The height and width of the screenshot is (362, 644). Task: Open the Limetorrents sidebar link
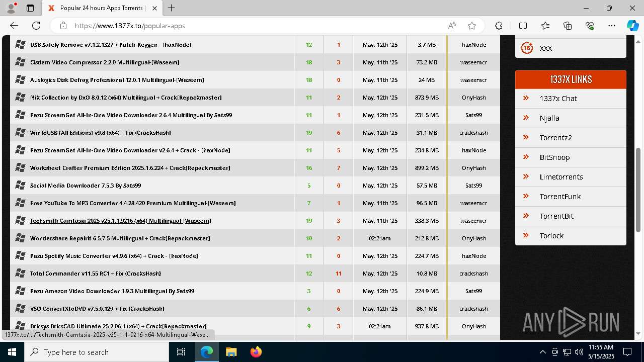tap(561, 177)
